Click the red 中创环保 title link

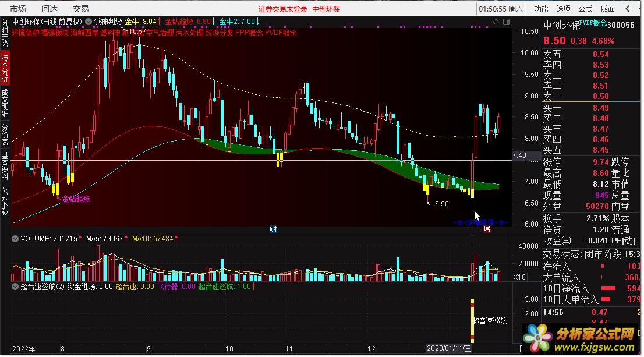(326, 9)
